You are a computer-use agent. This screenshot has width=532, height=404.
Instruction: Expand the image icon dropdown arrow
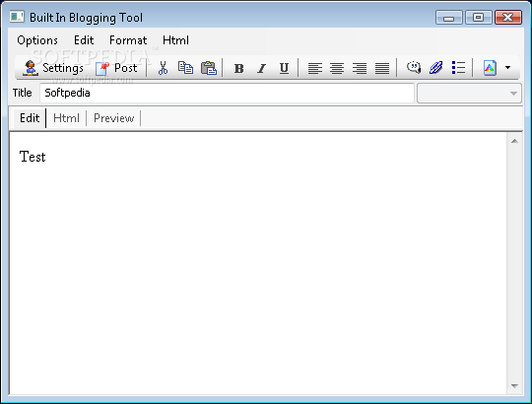[507, 68]
